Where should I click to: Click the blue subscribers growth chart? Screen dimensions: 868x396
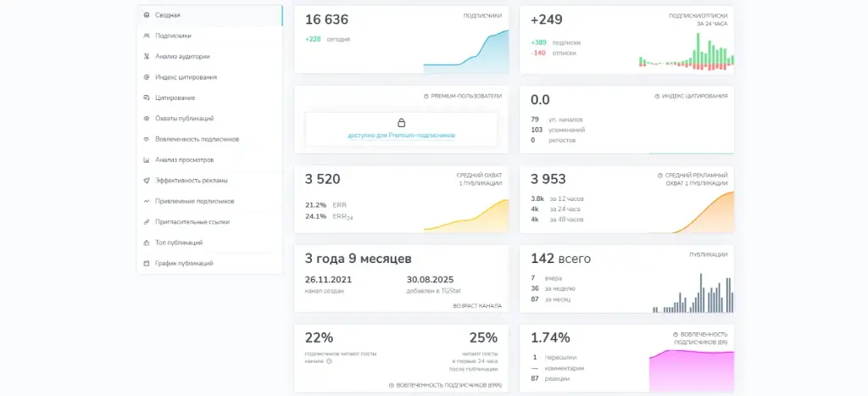466,52
